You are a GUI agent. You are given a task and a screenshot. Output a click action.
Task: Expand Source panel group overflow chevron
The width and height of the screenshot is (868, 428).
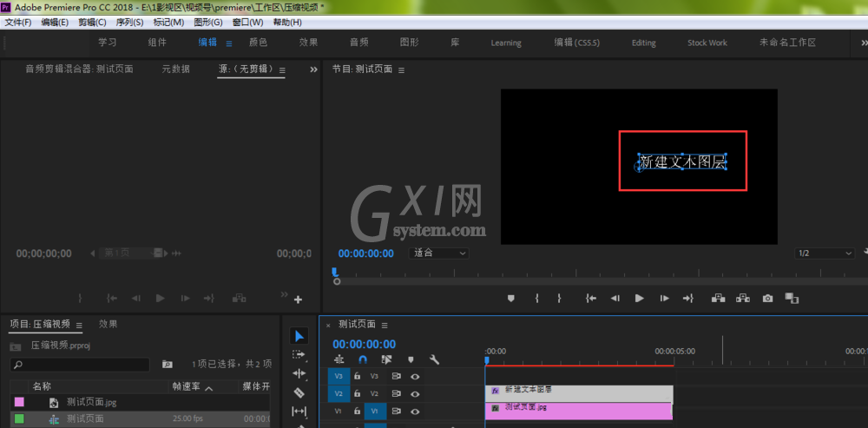[x=313, y=69]
